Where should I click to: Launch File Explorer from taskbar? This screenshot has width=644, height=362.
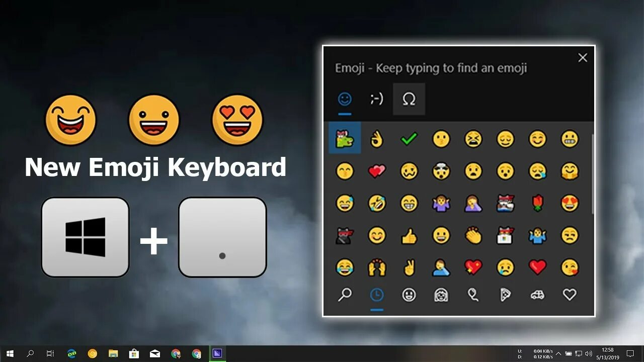(x=113, y=353)
